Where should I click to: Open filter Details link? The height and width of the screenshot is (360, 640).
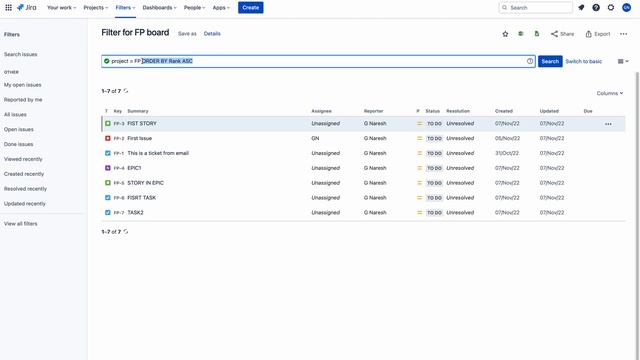(212, 34)
